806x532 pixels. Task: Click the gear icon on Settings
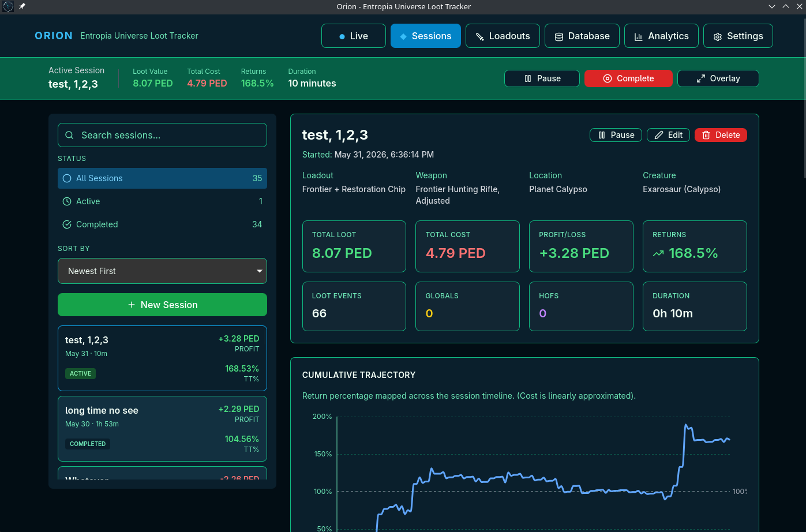[x=717, y=36]
